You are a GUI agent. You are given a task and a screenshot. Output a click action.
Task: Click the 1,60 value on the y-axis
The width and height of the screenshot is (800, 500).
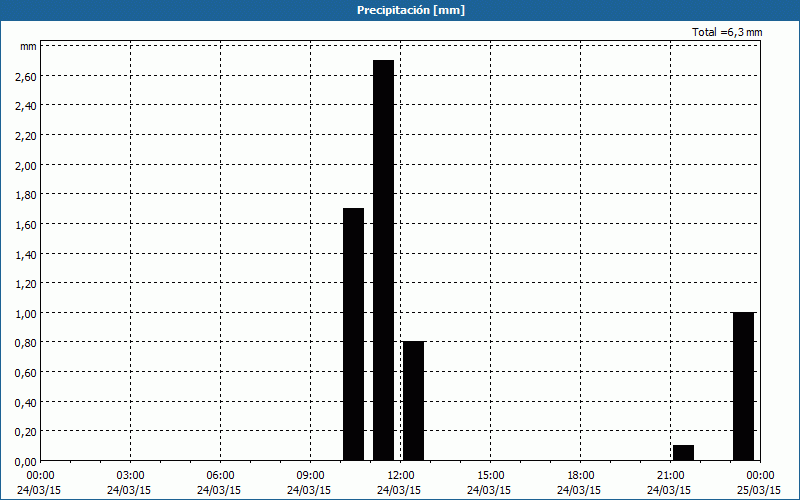point(26,224)
